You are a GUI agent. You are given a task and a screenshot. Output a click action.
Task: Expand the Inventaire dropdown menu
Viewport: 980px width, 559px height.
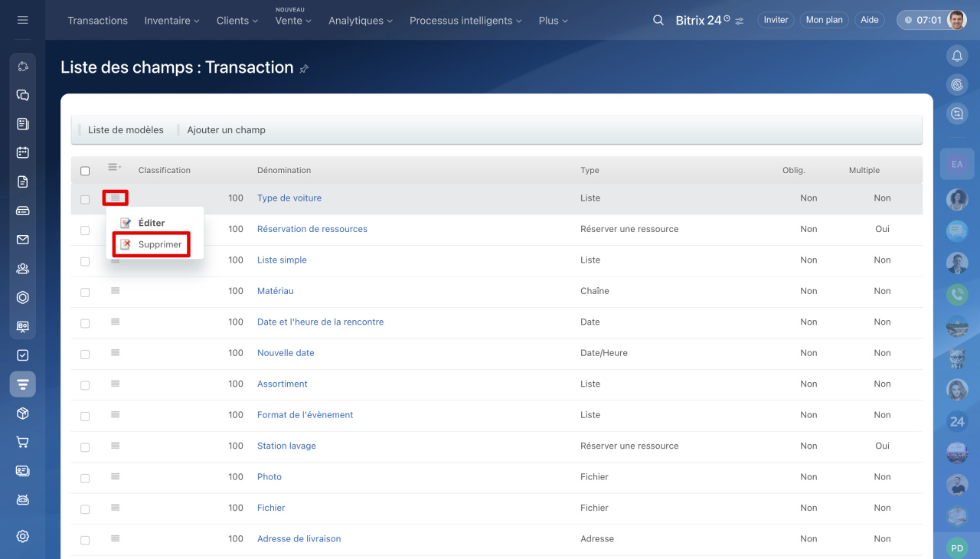(x=171, y=21)
